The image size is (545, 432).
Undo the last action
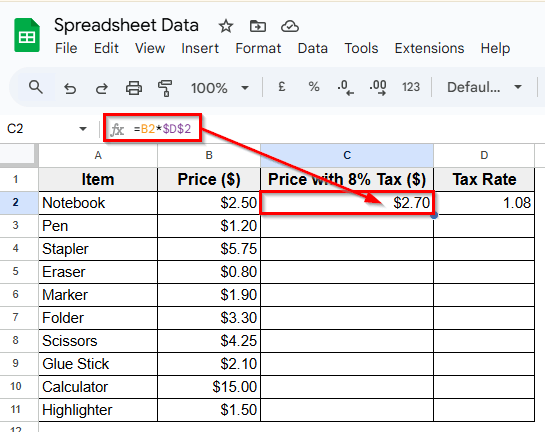tap(70, 88)
